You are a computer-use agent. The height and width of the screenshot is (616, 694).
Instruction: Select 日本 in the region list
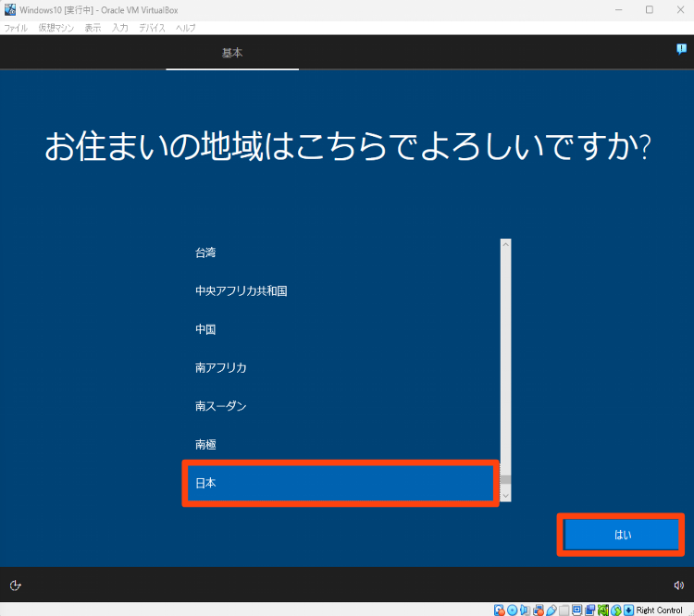[x=340, y=483]
